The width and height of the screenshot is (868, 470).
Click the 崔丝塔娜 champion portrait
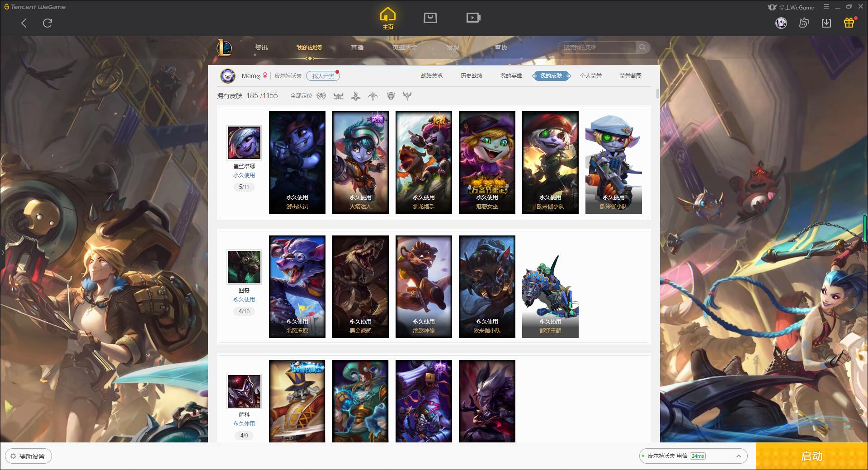coord(244,143)
